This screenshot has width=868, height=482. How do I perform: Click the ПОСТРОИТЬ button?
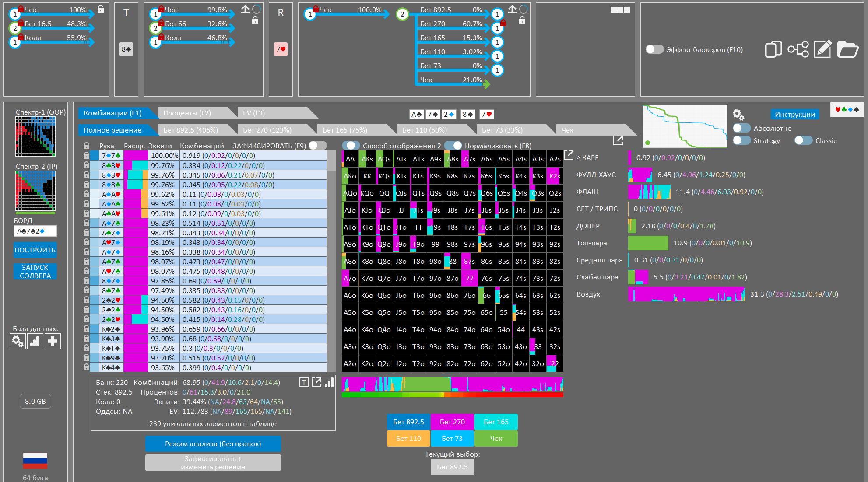click(x=35, y=250)
